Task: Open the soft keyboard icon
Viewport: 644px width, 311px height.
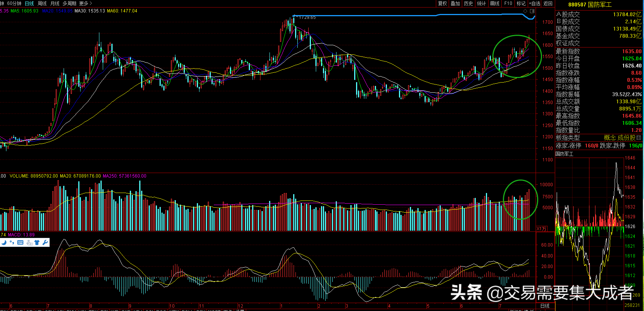Action: (20, 242)
